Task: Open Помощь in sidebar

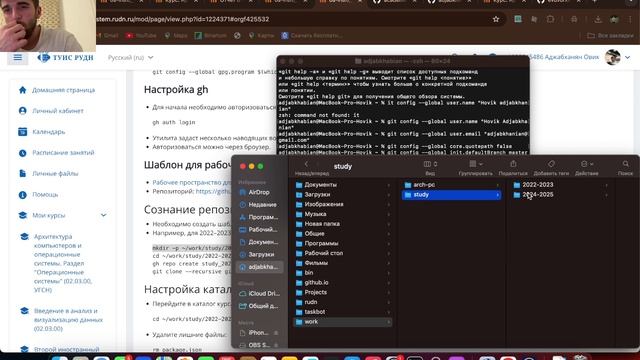Action: pyautogui.click(x=45, y=195)
